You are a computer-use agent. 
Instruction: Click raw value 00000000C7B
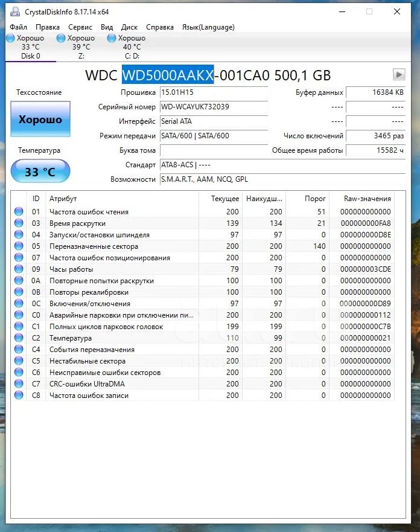tap(366, 327)
